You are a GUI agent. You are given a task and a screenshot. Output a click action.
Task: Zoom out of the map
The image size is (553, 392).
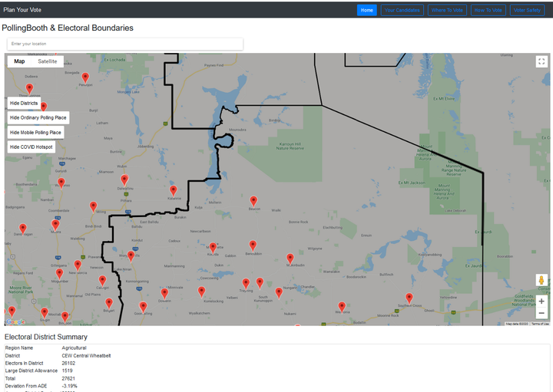(x=541, y=313)
